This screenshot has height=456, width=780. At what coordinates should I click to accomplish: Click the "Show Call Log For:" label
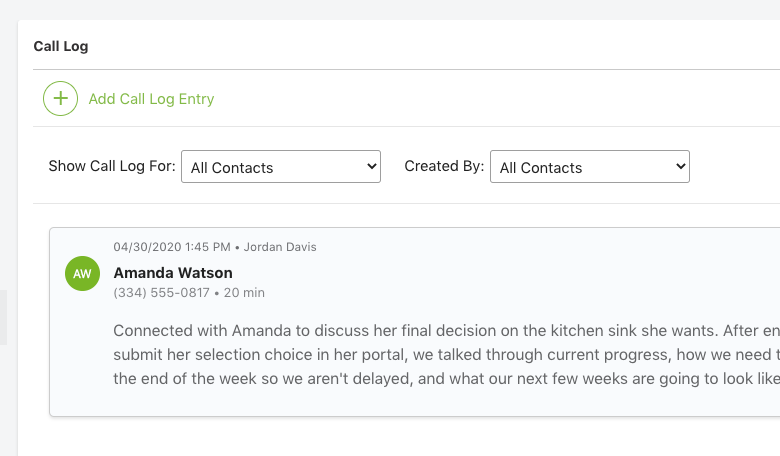pos(112,166)
